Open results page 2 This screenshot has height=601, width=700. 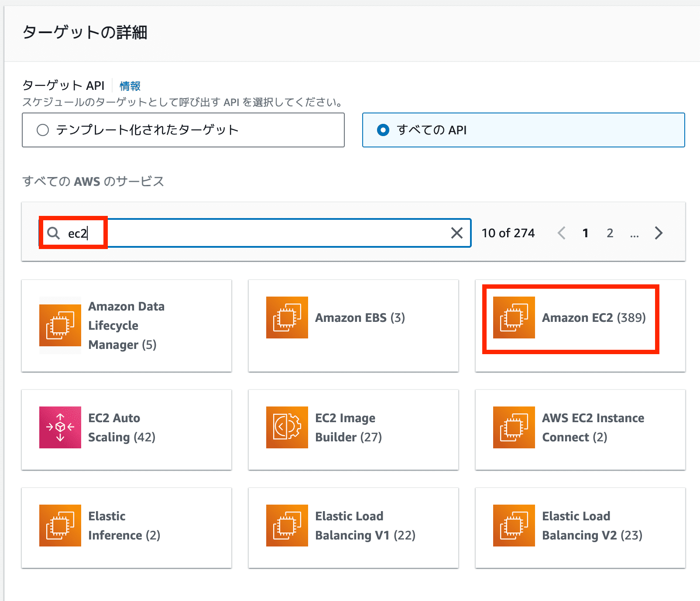pyautogui.click(x=610, y=233)
